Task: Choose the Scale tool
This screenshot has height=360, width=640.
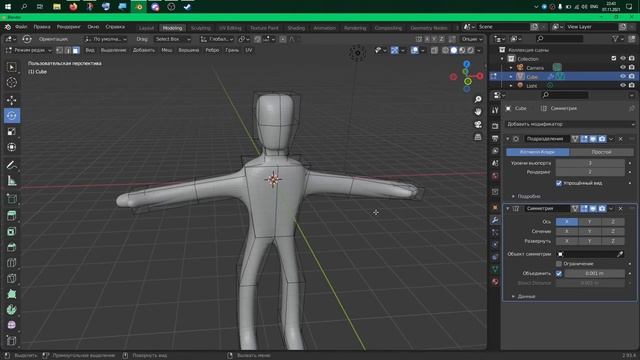Action: point(11,131)
